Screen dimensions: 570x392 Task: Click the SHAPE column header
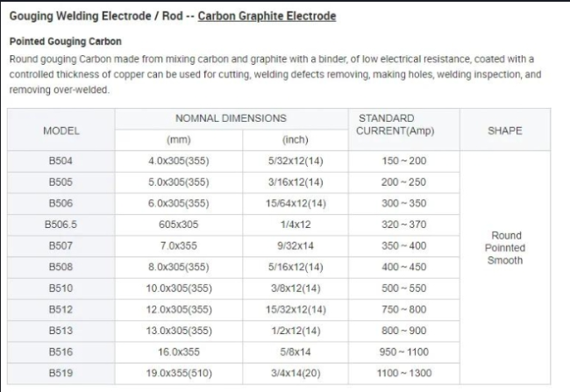[x=505, y=131]
